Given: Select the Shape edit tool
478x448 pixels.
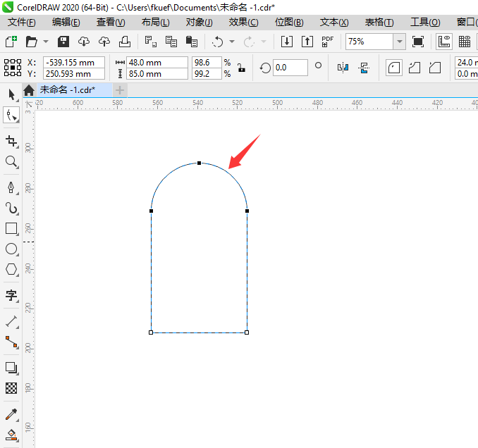Looking at the screenshot, I should (11, 116).
